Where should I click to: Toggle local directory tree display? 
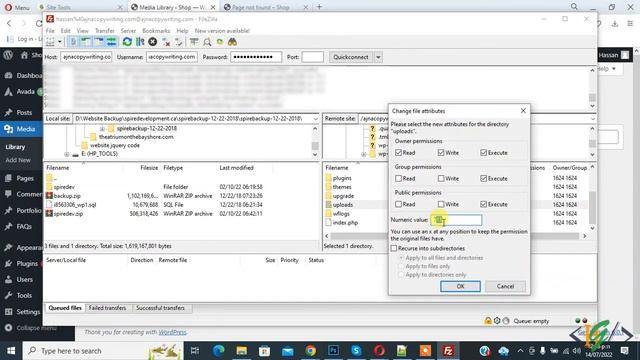86,42
